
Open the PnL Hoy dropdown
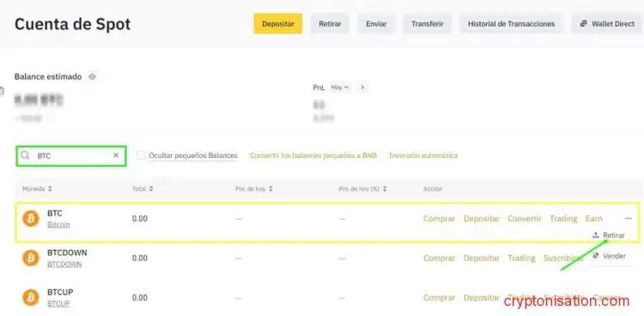[x=340, y=88]
